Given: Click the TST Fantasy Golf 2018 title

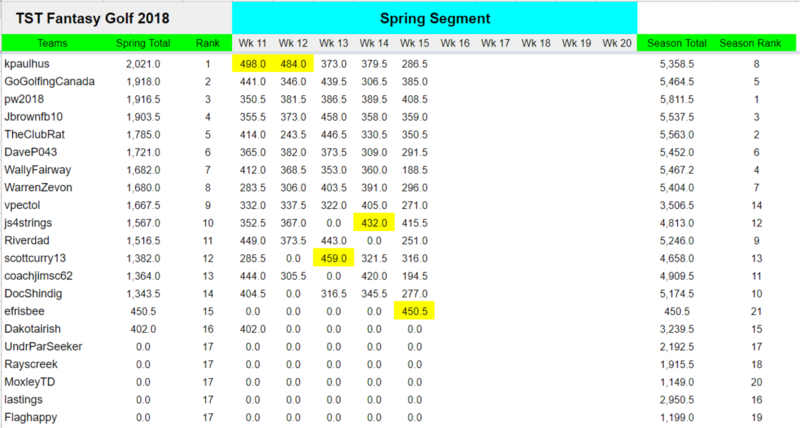Looking at the screenshot, I should click(86, 18).
